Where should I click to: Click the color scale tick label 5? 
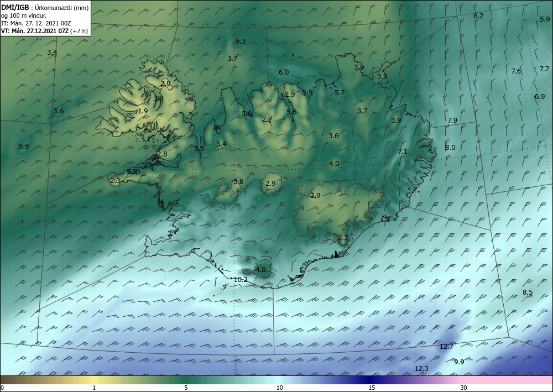tap(186, 388)
